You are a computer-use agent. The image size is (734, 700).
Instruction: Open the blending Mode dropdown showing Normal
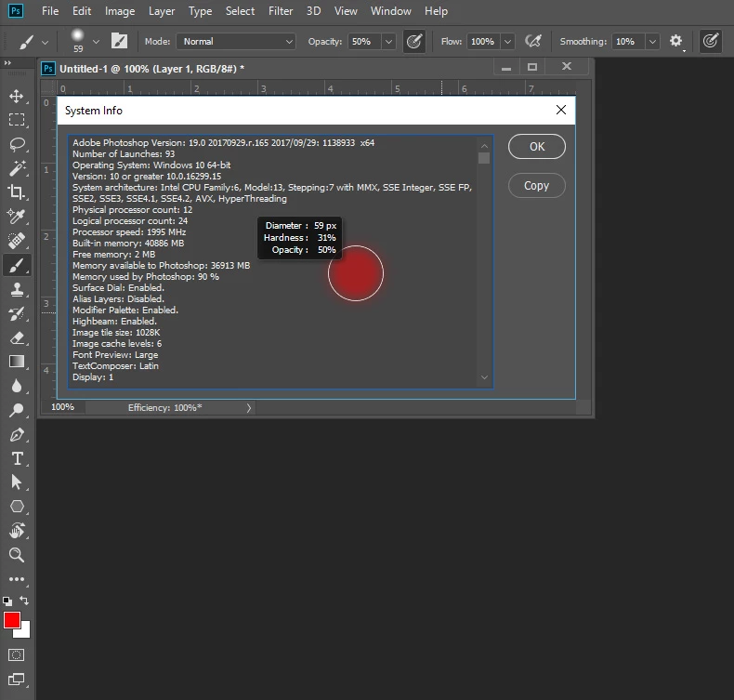click(236, 41)
